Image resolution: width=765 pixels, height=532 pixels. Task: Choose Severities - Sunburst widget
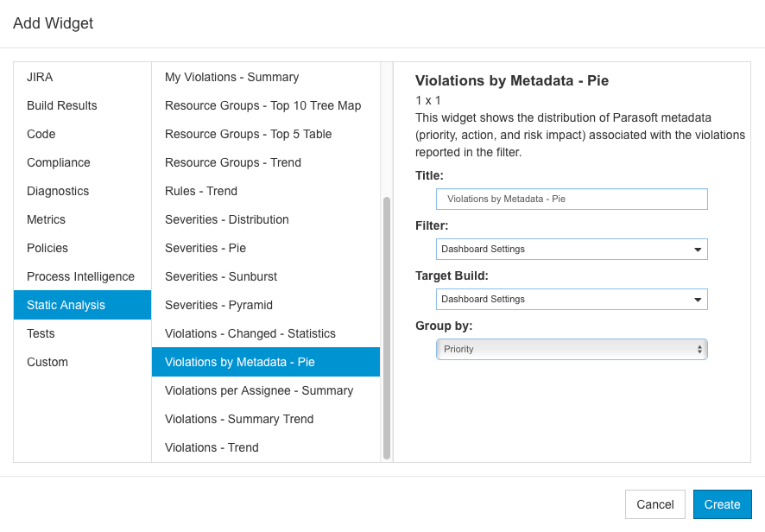pos(266,276)
